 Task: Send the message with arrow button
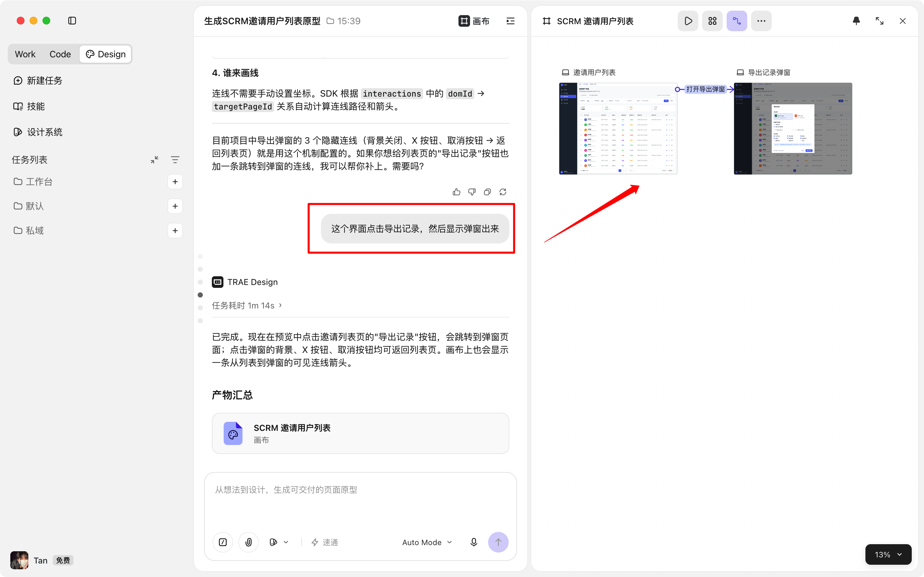click(x=498, y=542)
